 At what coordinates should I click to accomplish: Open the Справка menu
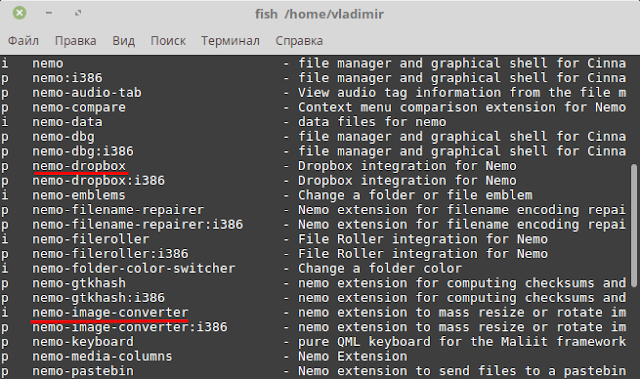point(299,41)
